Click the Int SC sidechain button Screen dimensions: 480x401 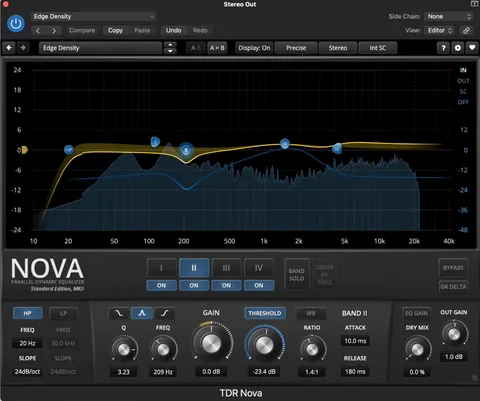378,48
